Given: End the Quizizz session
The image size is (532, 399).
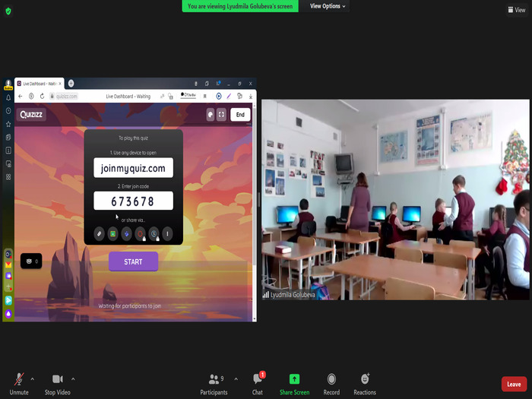Looking at the screenshot, I should (x=240, y=115).
